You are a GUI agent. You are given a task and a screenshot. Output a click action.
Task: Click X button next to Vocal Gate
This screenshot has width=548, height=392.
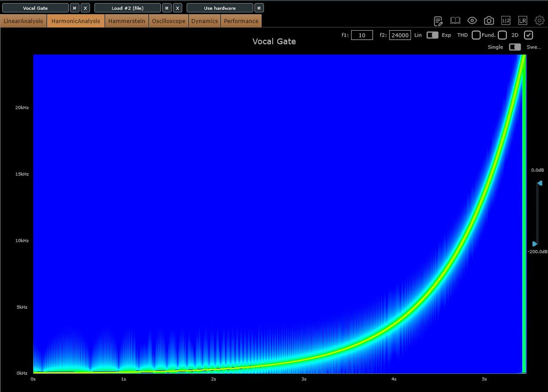85,8
